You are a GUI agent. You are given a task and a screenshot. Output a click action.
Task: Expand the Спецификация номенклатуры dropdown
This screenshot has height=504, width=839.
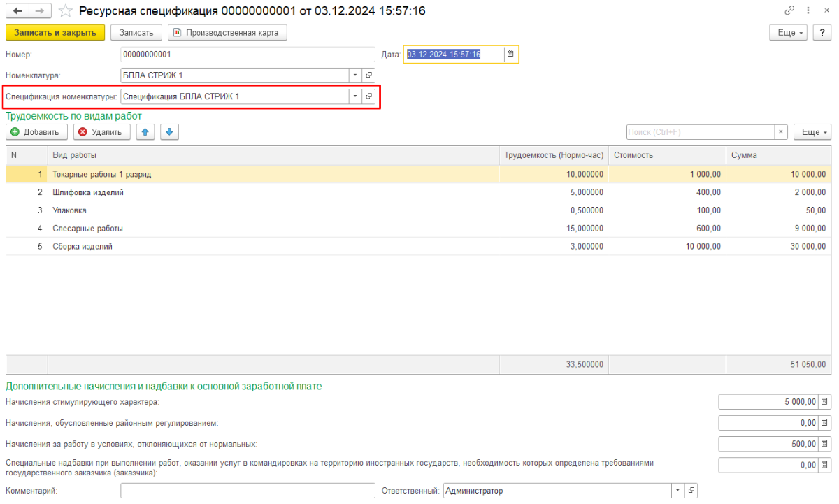coord(355,96)
